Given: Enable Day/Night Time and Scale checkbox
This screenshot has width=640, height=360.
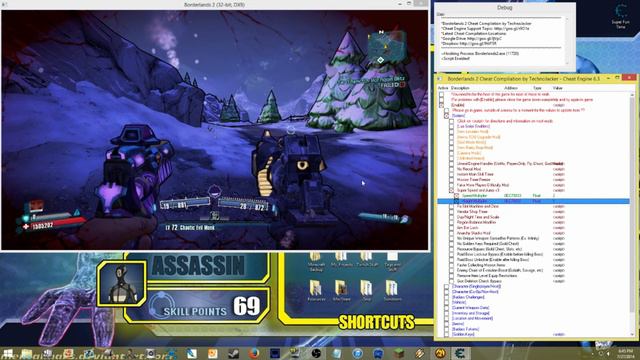Looking at the screenshot, I should (451, 217).
